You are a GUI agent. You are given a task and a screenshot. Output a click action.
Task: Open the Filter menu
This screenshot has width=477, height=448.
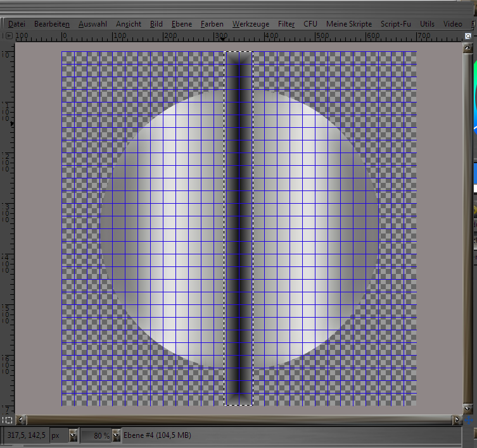286,24
